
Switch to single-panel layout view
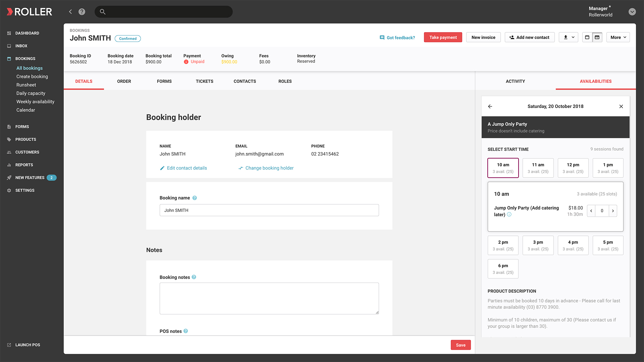[587, 37]
